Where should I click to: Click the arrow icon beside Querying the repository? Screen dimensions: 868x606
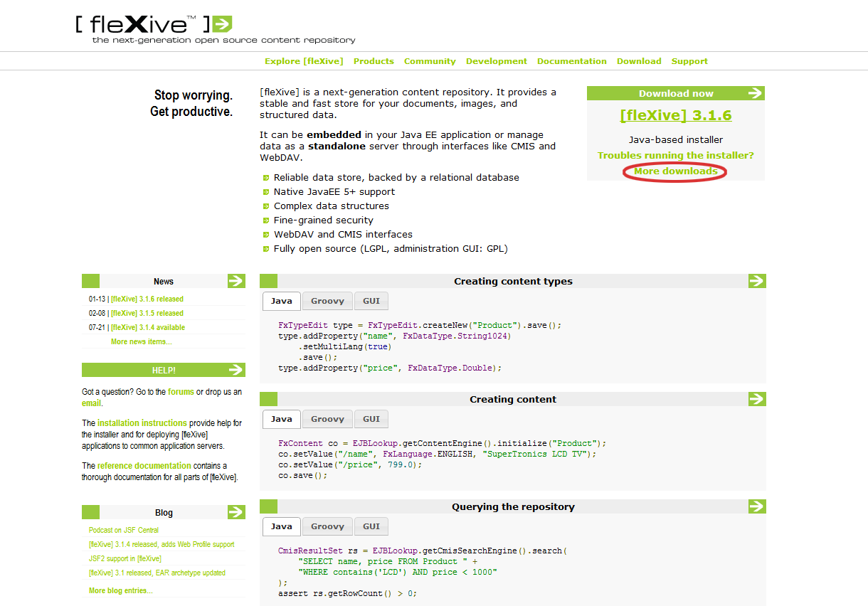(x=757, y=506)
